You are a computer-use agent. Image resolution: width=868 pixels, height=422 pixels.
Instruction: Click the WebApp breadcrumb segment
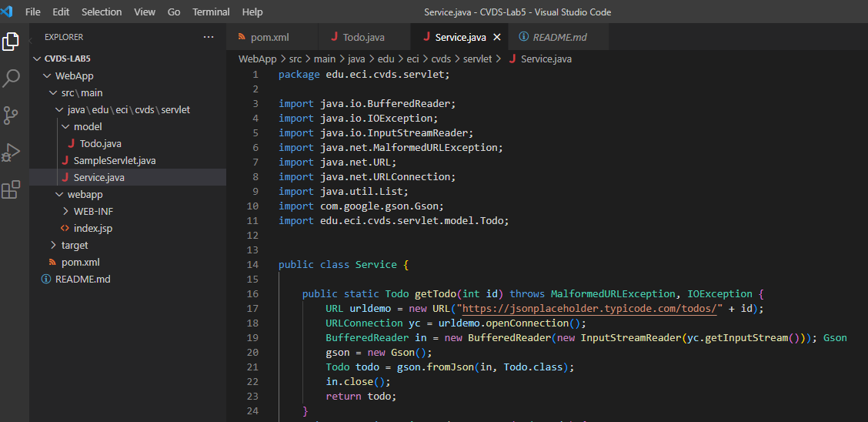[258, 59]
